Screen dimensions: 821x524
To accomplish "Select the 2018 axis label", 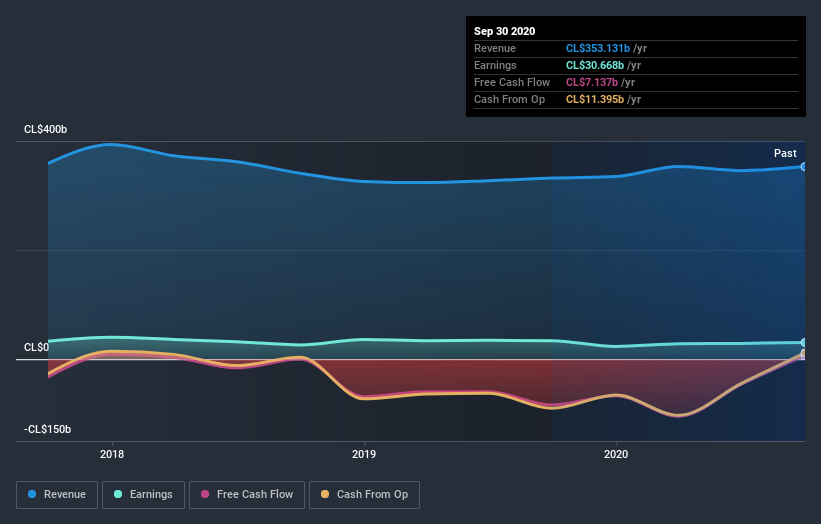I will [x=112, y=454].
